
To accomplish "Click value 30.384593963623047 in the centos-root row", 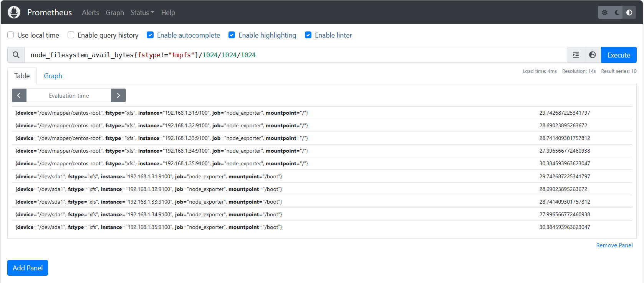I will coord(565,163).
